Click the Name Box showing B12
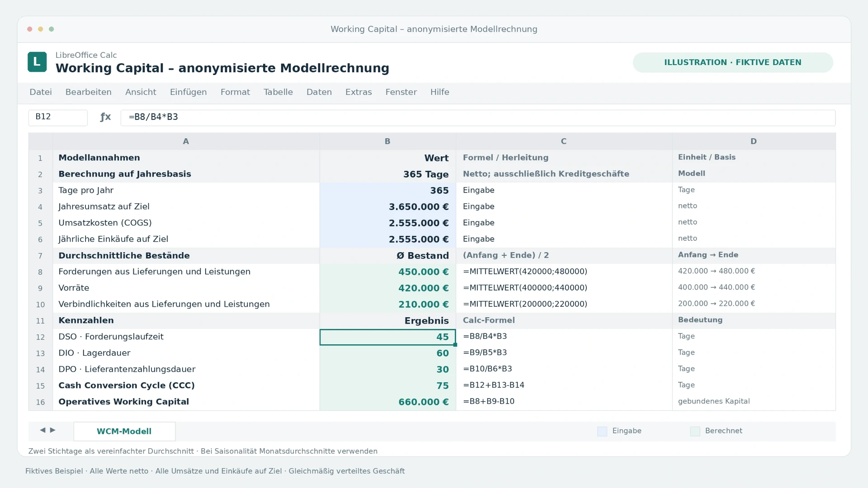The image size is (868, 488). [x=58, y=117]
